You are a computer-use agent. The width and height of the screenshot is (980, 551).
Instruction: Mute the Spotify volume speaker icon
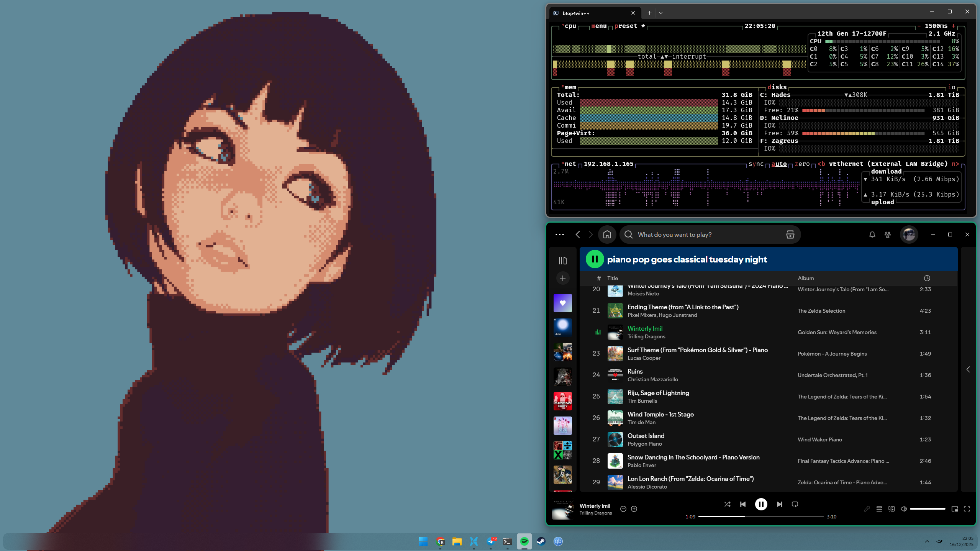coord(904,509)
